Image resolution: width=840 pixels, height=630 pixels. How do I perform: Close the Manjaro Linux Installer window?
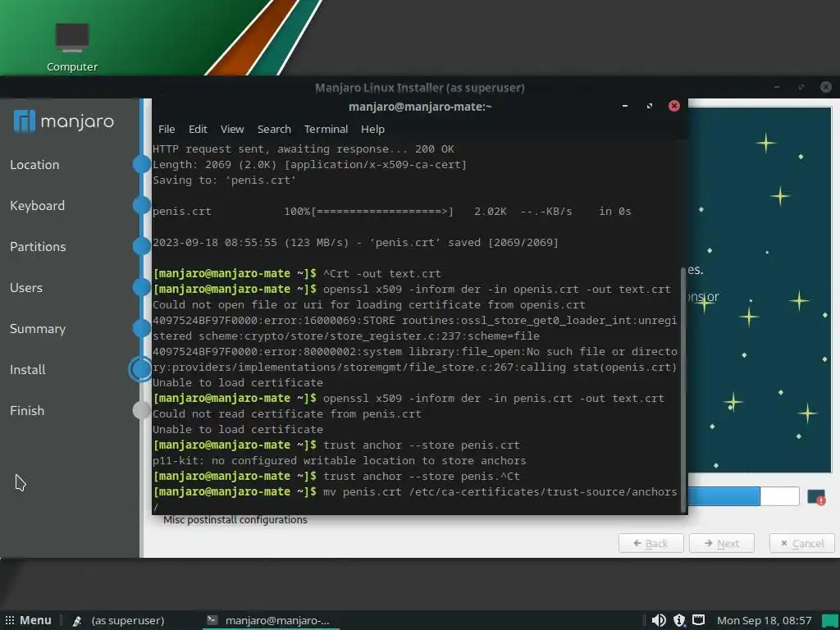click(x=826, y=87)
